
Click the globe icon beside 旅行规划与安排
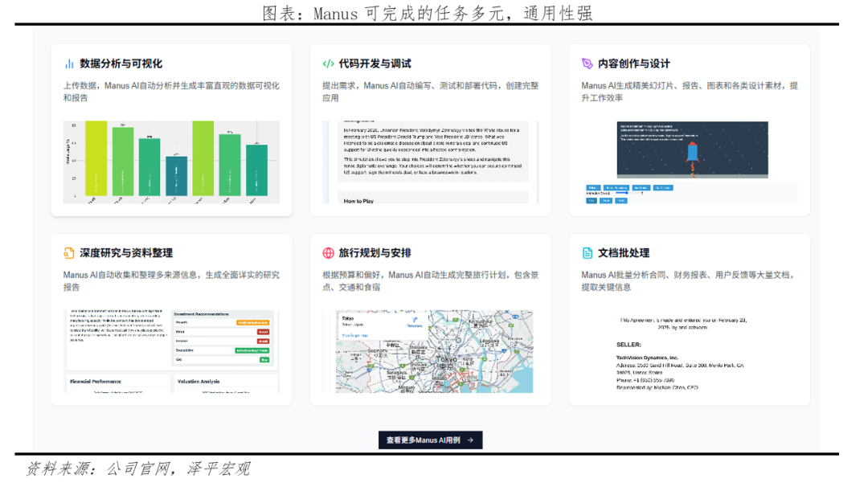(x=328, y=253)
